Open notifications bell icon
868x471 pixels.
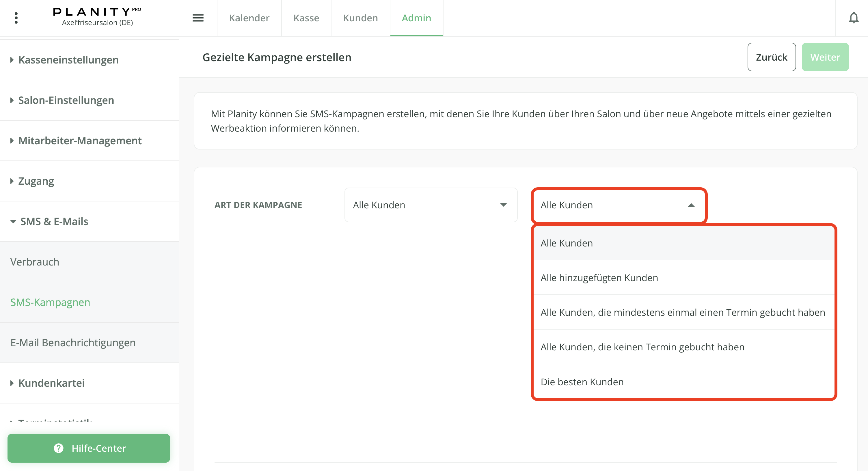pos(853,18)
